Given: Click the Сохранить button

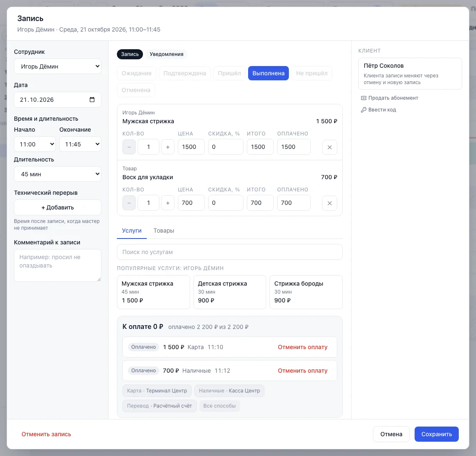Looking at the screenshot, I should click(436, 434).
